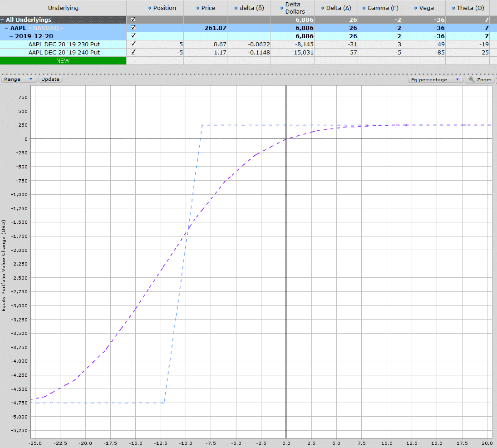
Task: Click the delta value -0.0622
Action: 259,44
